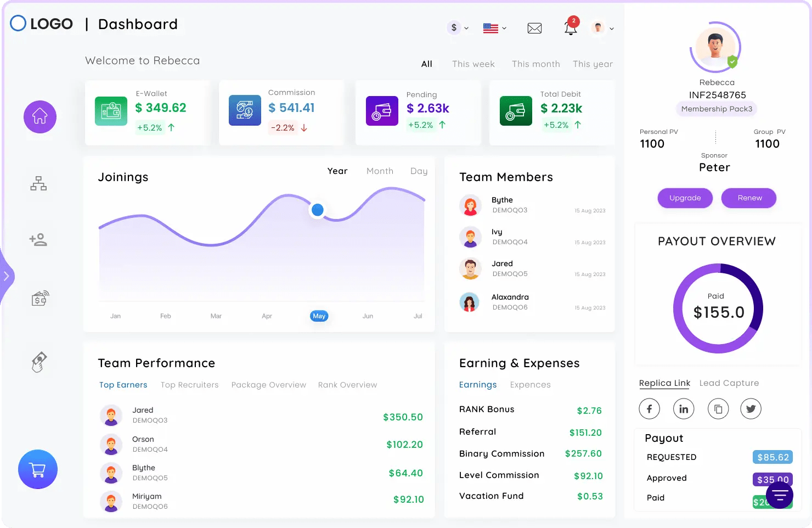Copy the replica link with the copy icon

718,408
